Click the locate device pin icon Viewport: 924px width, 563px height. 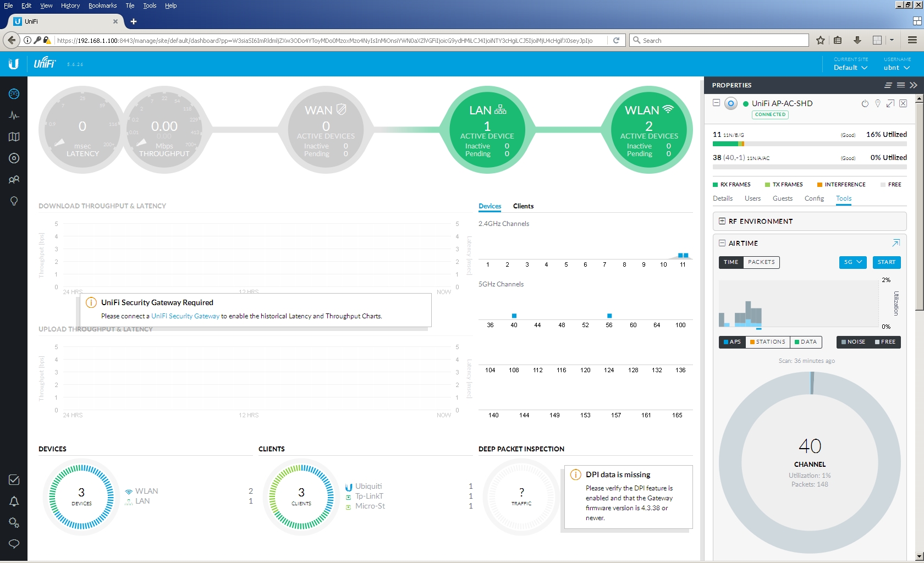point(878,103)
